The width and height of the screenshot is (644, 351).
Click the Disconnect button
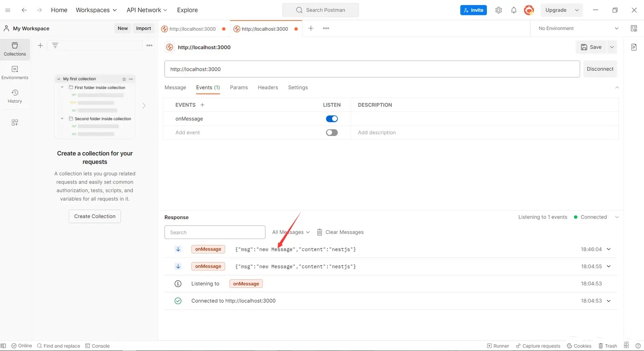coord(600,69)
